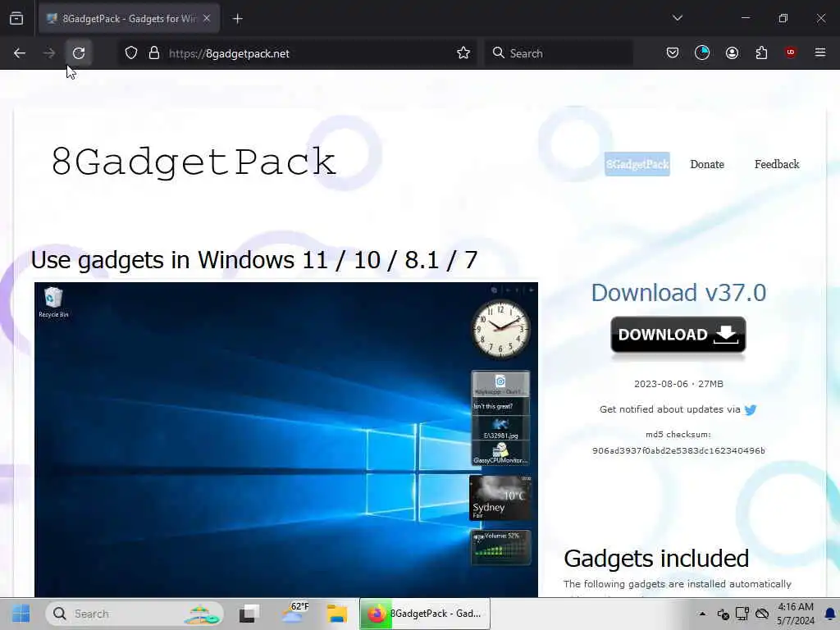Click the black DOWNLOAD button
Screen dimensions: 840x630
(x=678, y=335)
